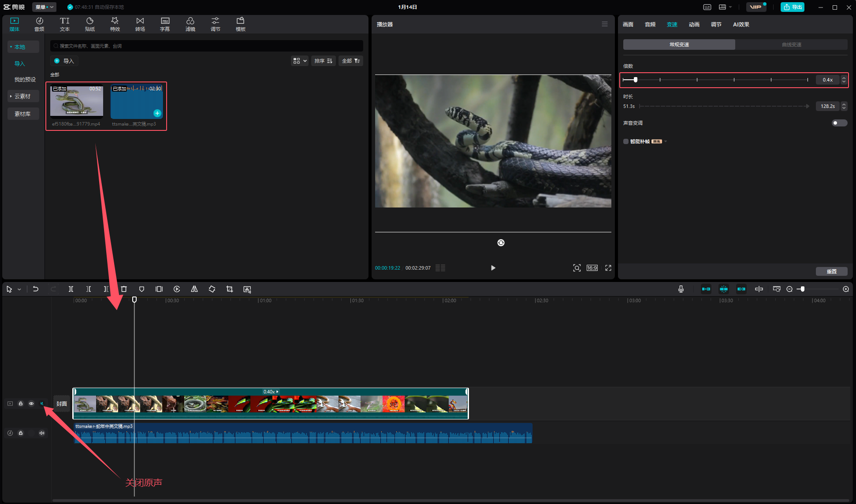
Task: Expand the 智能补帧 options arrow
Action: pyautogui.click(x=666, y=141)
